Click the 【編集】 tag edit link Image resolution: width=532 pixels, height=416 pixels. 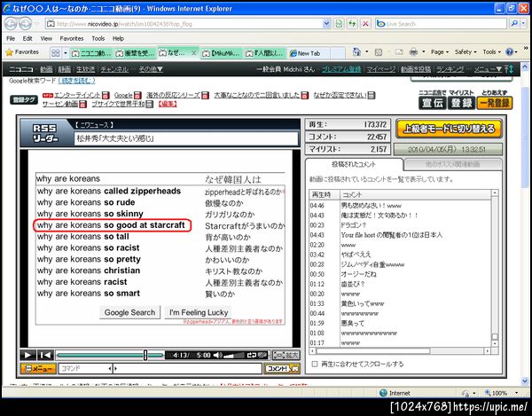(168, 104)
